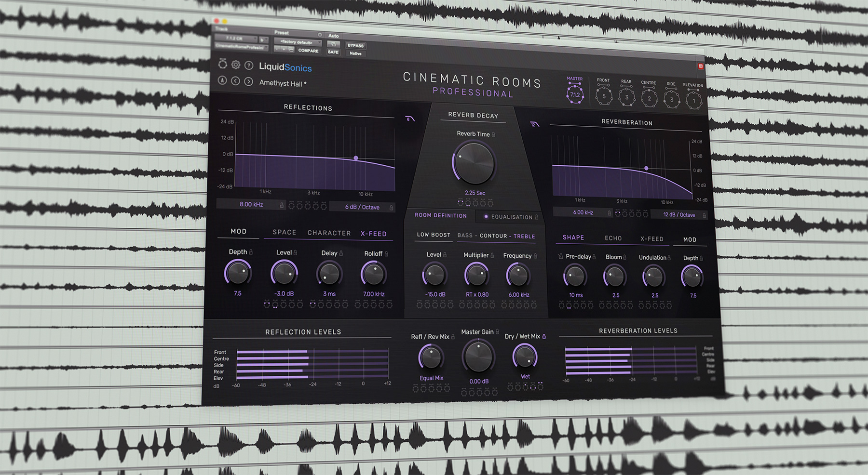Open the CinematicRoomsProfessional plugin selector
This screenshot has width=868, height=475.
[x=242, y=47]
